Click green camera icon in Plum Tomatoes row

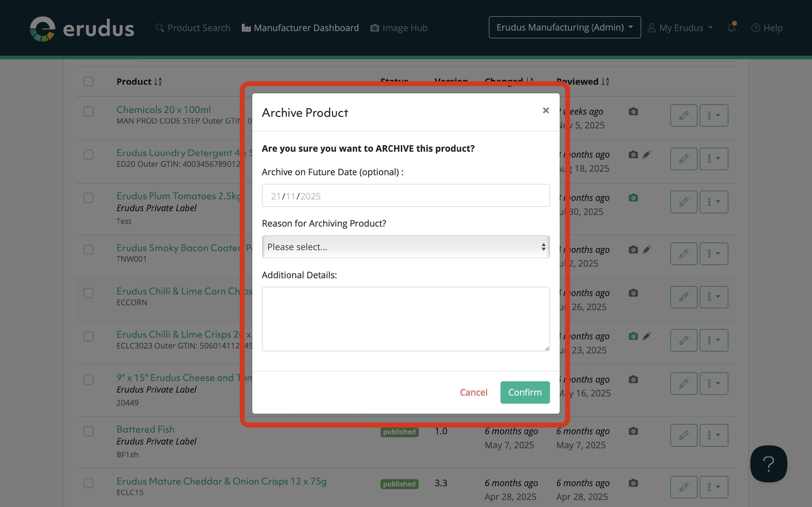[633, 198]
